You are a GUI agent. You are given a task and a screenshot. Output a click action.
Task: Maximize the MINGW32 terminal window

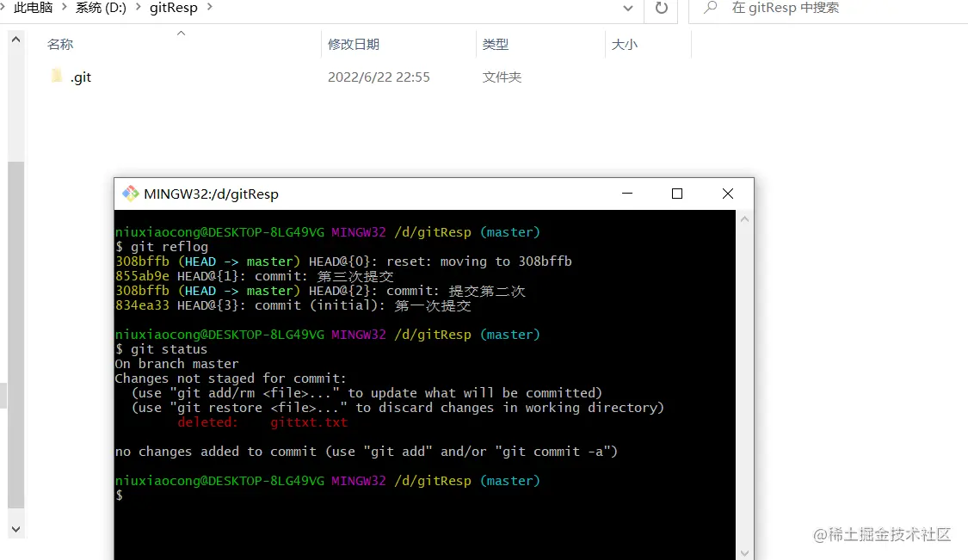(x=677, y=194)
